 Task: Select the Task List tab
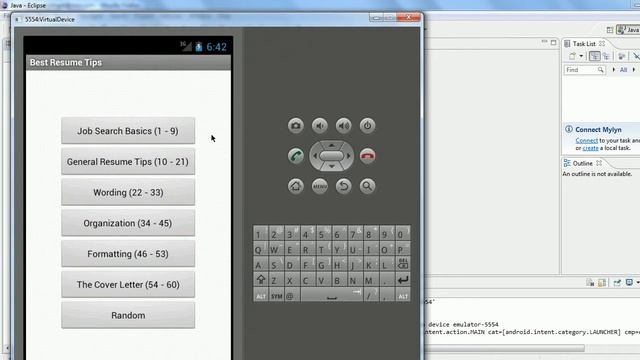tap(584, 44)
